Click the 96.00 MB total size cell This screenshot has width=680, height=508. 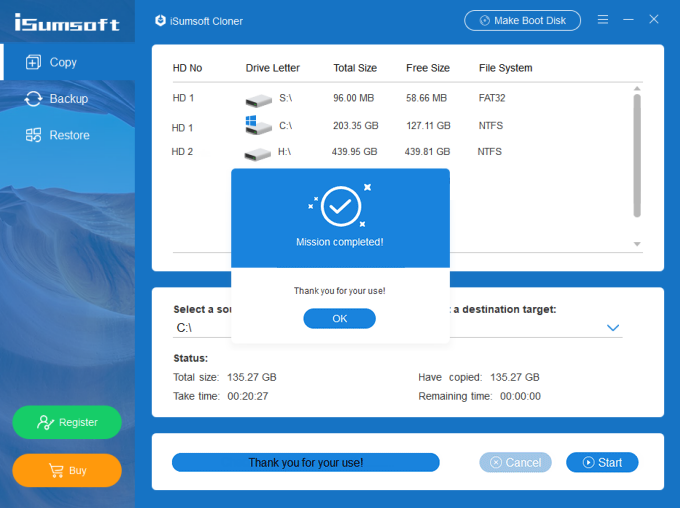pos(353,98)
